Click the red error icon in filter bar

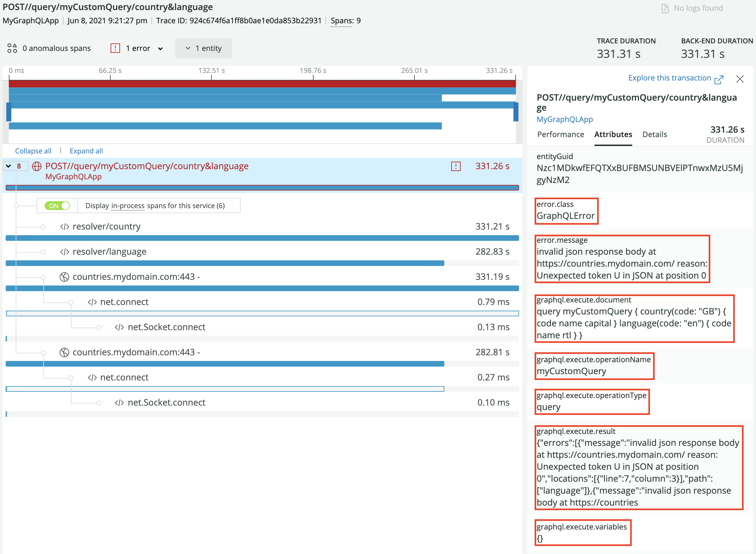click(115, 48)
